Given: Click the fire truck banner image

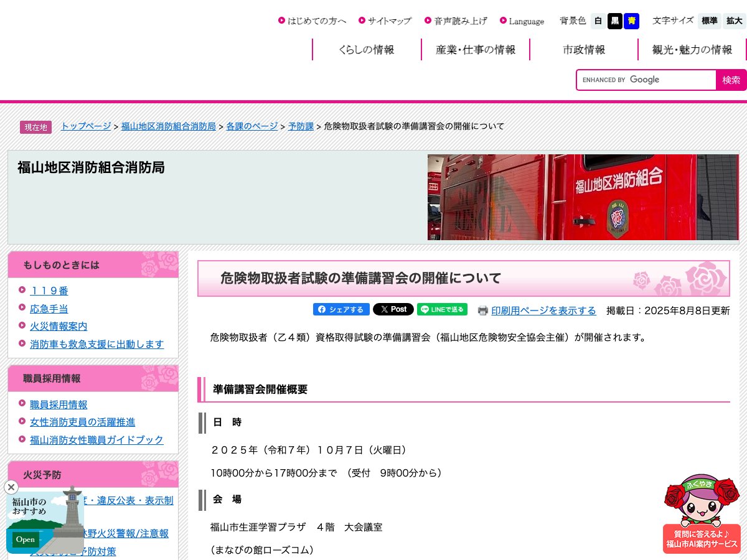Looking at the screenshot, I should (583, 197).
